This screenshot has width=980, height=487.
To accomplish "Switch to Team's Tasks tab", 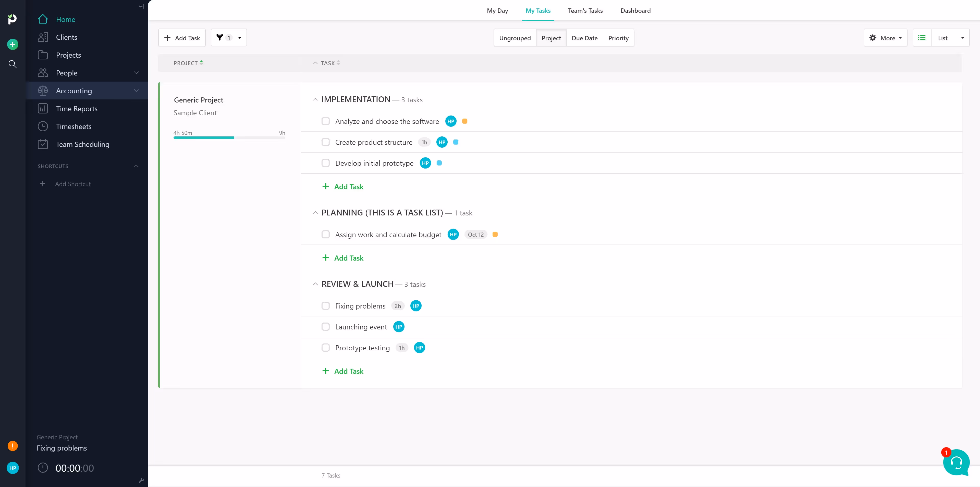I will point(585,11).
